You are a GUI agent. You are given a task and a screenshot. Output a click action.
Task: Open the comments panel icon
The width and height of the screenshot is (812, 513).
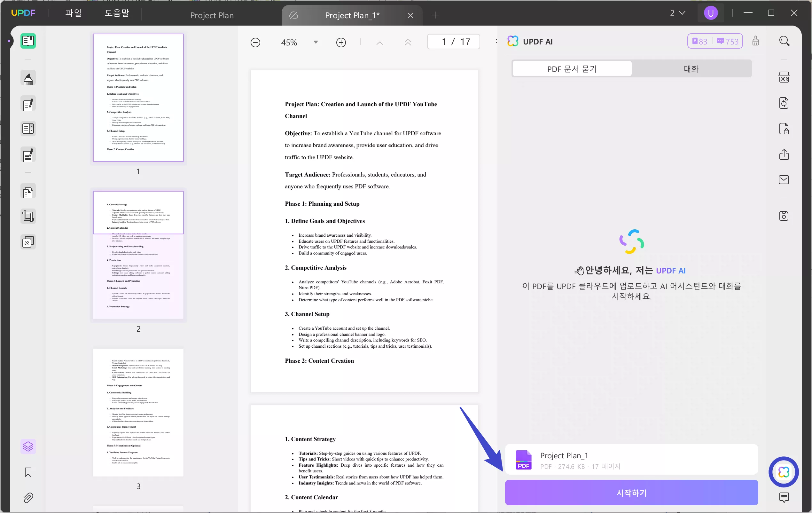784,497
